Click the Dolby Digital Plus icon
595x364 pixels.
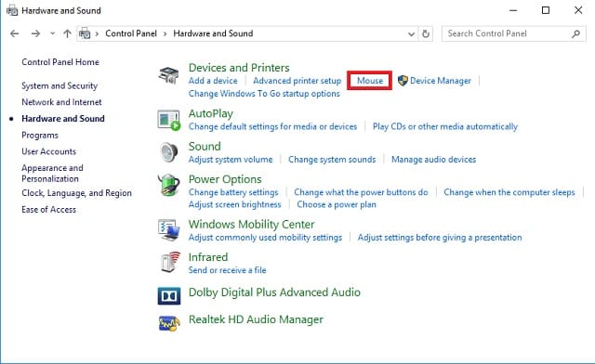click(169, 296)
